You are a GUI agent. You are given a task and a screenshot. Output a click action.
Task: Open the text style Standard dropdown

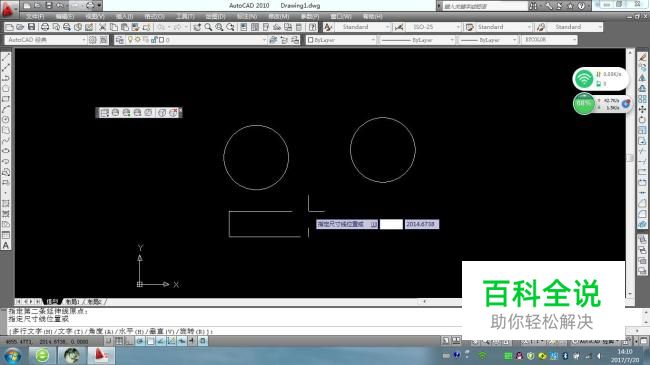[x=387, y=27]
